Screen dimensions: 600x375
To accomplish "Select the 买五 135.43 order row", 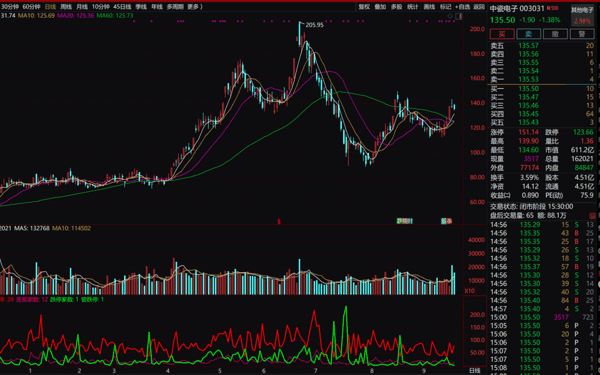I will point(542,122).
